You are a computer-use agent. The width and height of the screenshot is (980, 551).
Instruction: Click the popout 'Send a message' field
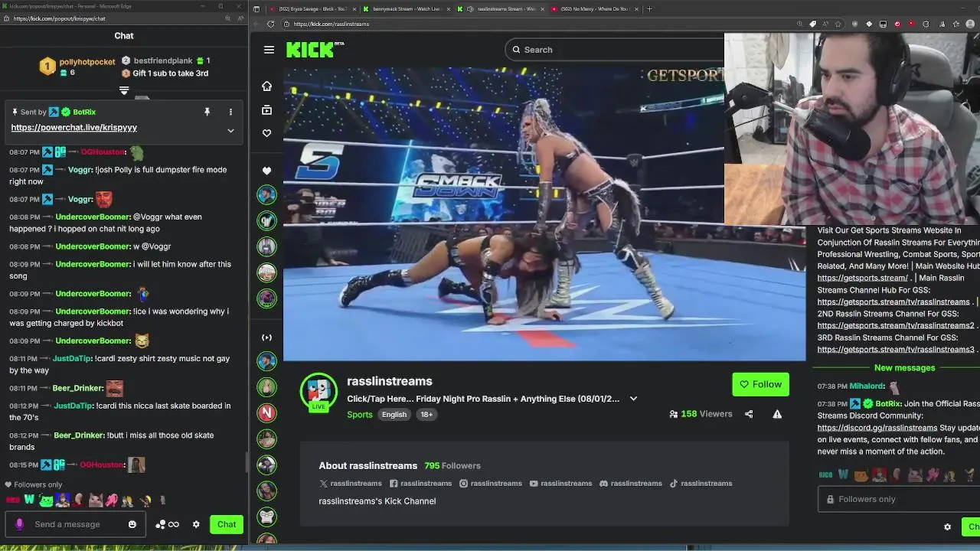[x=77, y=524]
